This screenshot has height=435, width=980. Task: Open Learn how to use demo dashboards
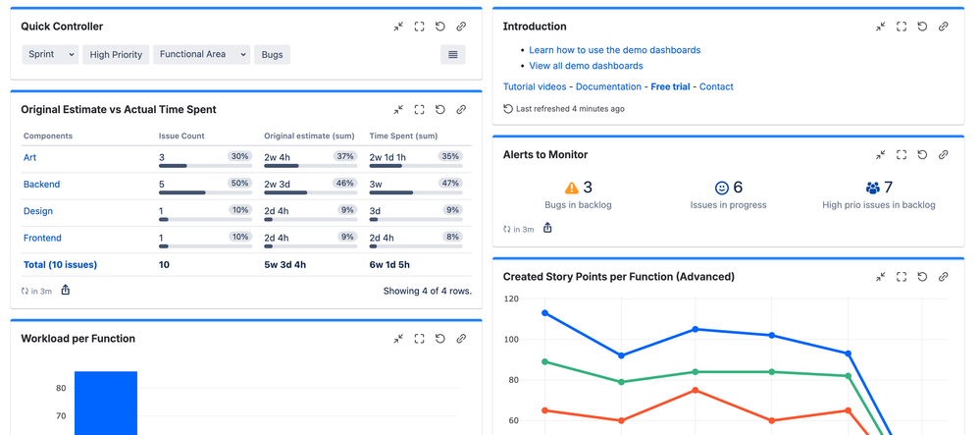[614, 50]
